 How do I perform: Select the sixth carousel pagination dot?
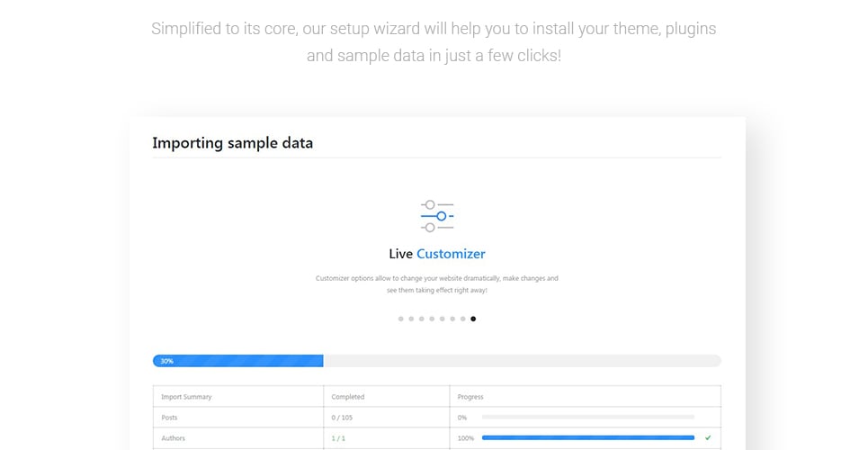click(452, 319)
